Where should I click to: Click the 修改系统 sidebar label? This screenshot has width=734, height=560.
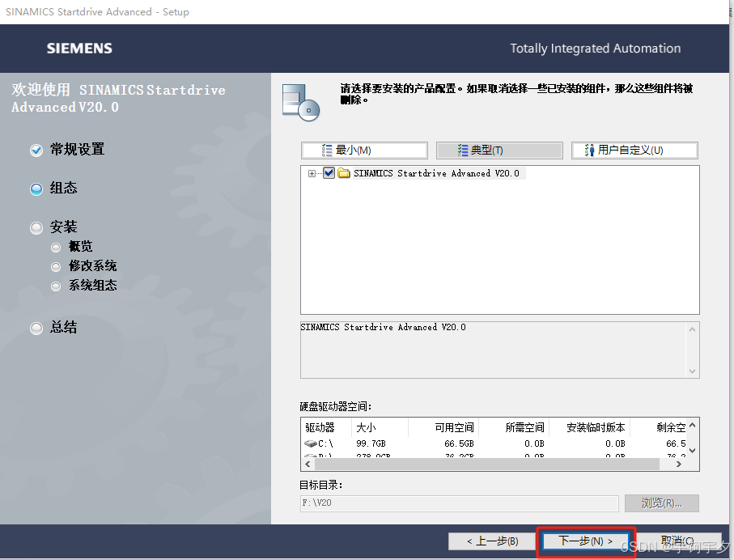(x=93, y=266)
